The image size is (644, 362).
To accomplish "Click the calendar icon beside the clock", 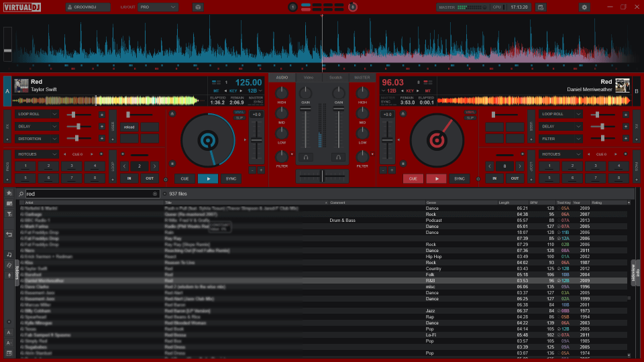I will click(541, 7).
